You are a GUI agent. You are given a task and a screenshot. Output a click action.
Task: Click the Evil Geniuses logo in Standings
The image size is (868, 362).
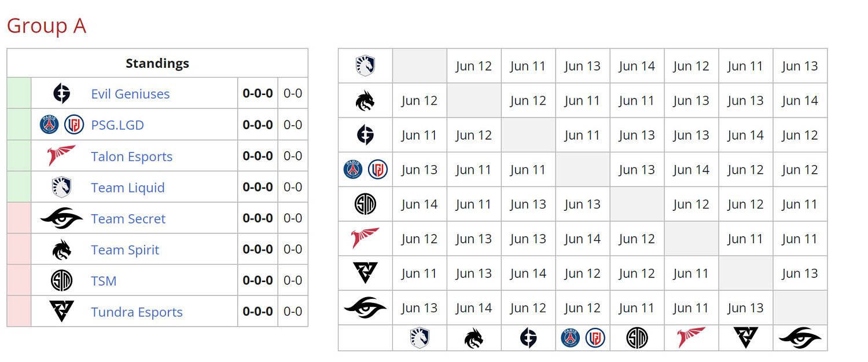click(x=61, y=93)
